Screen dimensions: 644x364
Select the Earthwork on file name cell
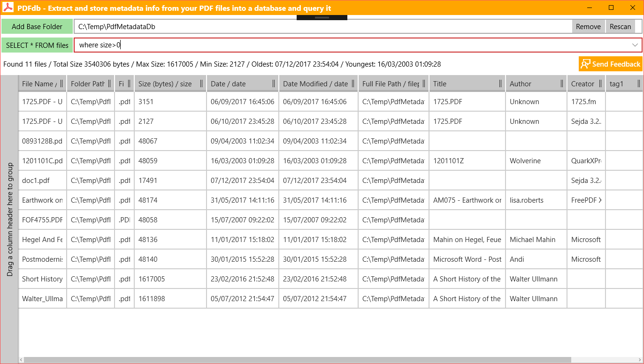pos(43,200)
